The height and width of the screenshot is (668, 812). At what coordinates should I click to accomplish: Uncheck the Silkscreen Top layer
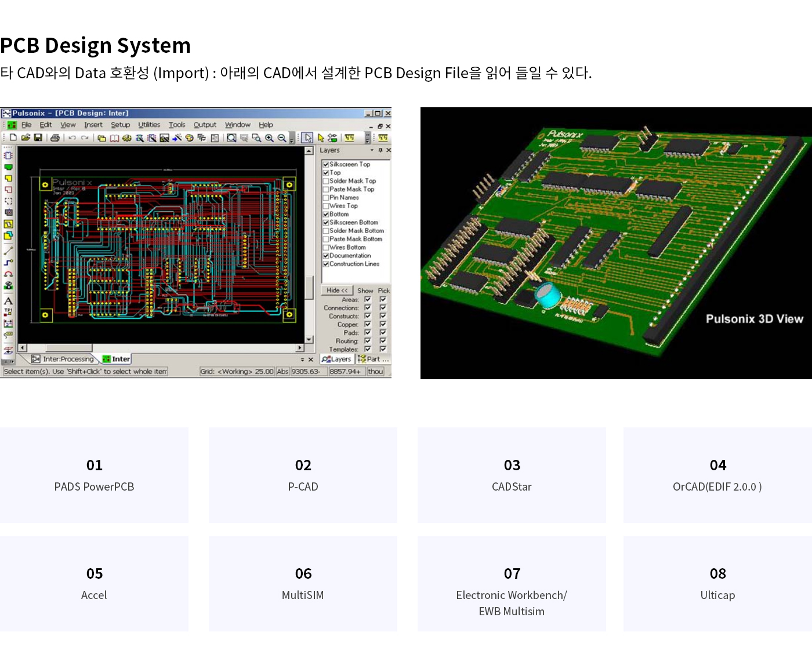tap(326, 165)
